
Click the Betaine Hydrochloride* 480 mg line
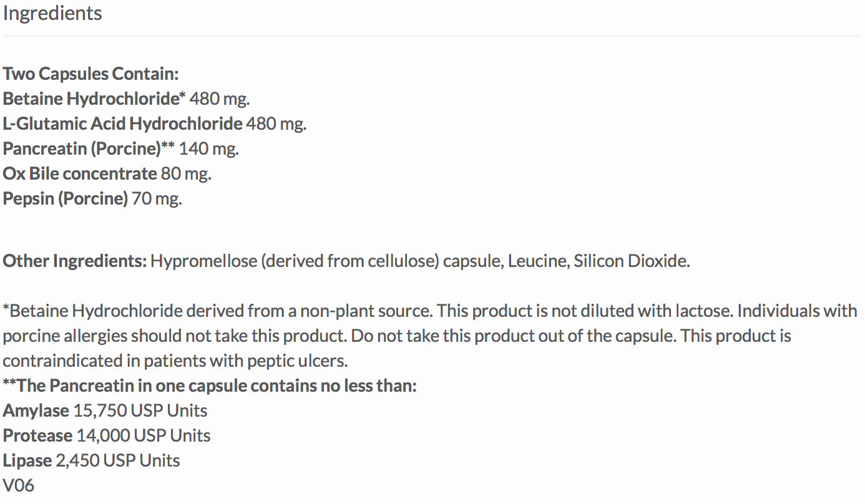(x=127, y=99)
